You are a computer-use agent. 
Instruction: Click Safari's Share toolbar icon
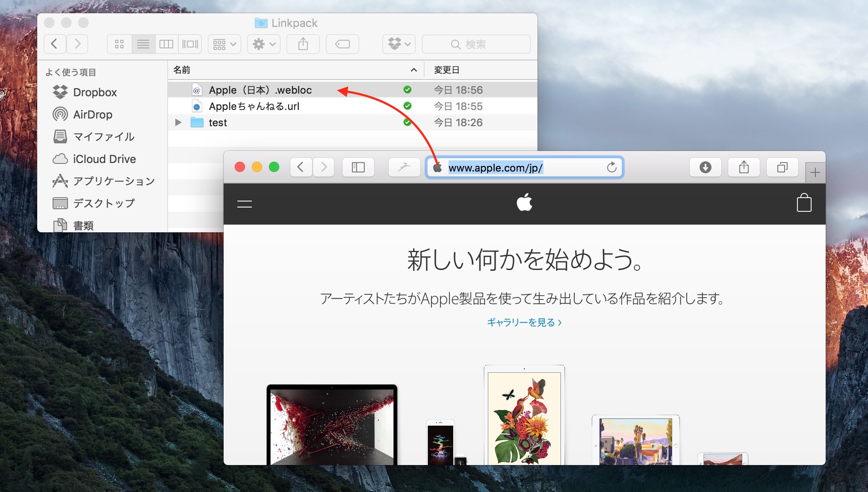(x=744, y=167)
